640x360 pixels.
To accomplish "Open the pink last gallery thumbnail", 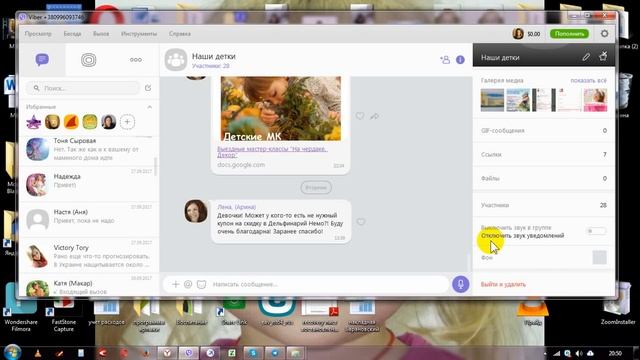I will coord(595,100).
